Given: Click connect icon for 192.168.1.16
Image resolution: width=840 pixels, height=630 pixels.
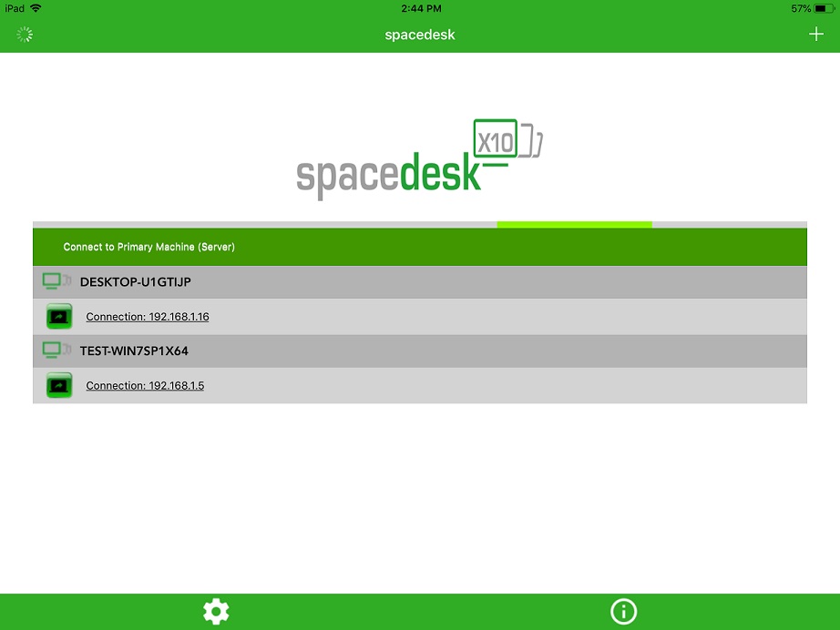Looking at the screenshot, I should (x=59, y=316).
